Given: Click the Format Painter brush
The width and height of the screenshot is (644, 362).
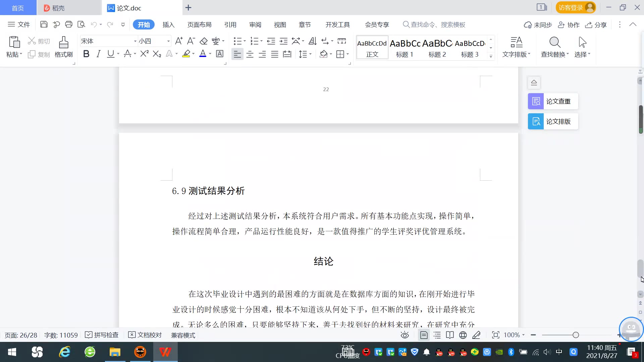Looking at the screenshot, I should [64, 47].
